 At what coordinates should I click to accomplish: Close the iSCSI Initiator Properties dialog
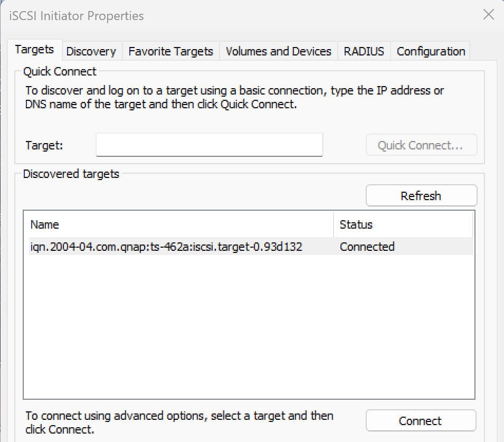pos(488,15)
